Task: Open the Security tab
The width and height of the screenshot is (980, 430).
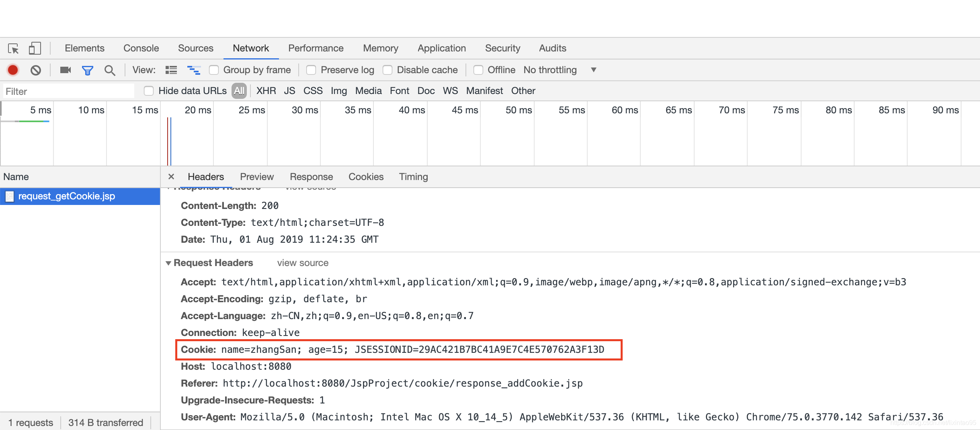Action: (502, 48)
